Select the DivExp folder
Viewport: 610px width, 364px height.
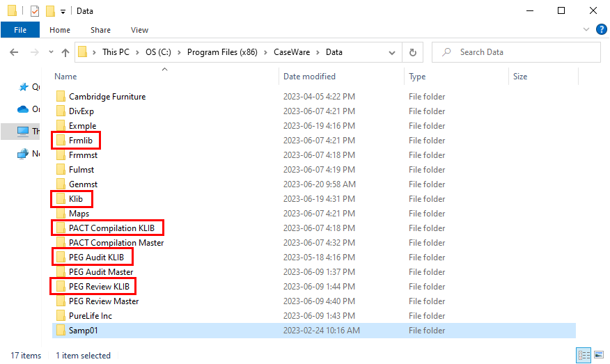(81, 111)
